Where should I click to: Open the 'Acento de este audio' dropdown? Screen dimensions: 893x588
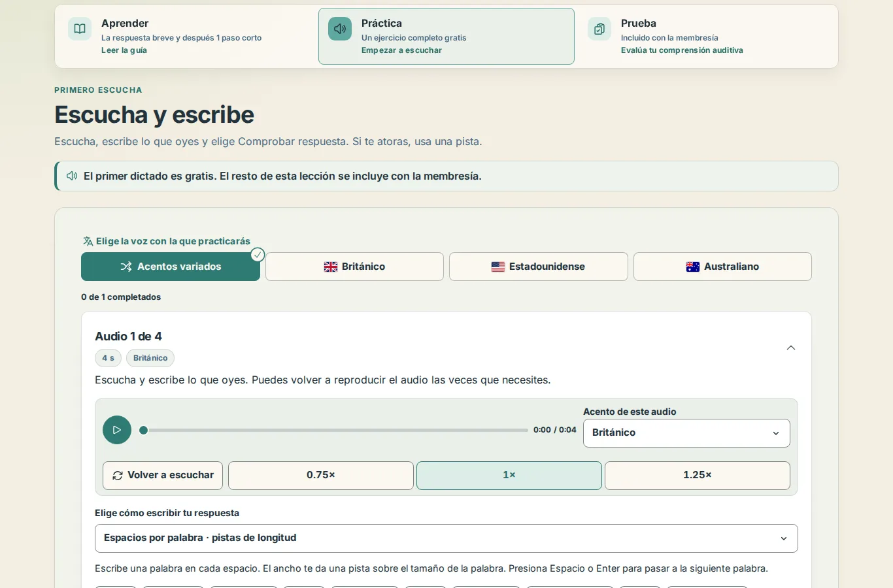[x=686, y=433]
